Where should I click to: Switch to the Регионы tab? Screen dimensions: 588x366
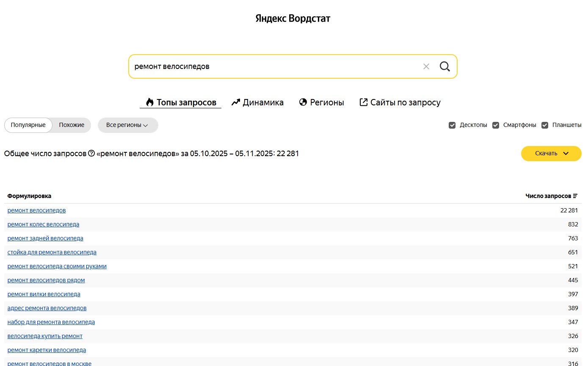pyautogui.click(x=321, y=102)
